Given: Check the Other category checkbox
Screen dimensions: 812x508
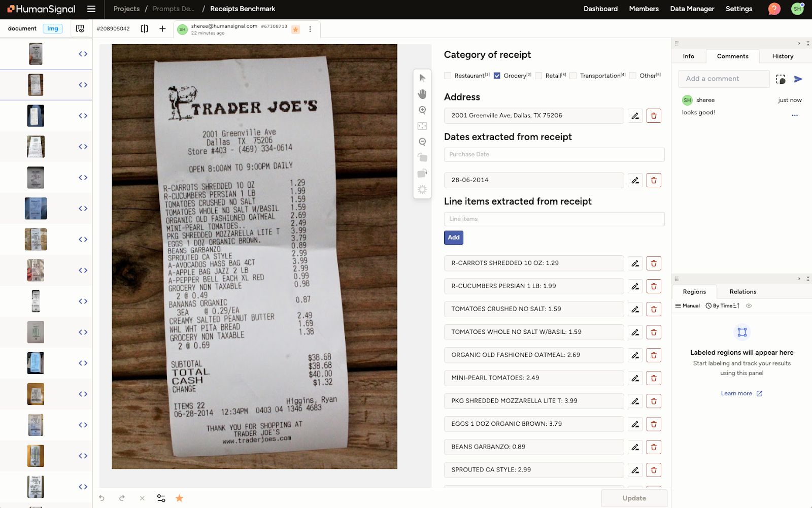Looking at the screenshot, I should [x=633, y=76].
